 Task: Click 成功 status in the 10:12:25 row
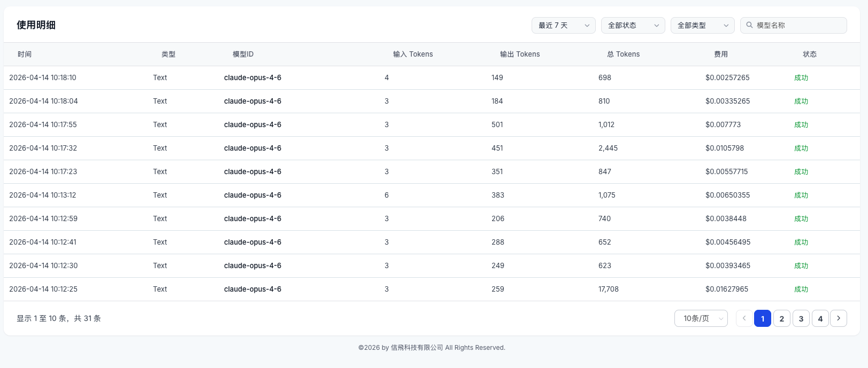[x=801, y=289]
